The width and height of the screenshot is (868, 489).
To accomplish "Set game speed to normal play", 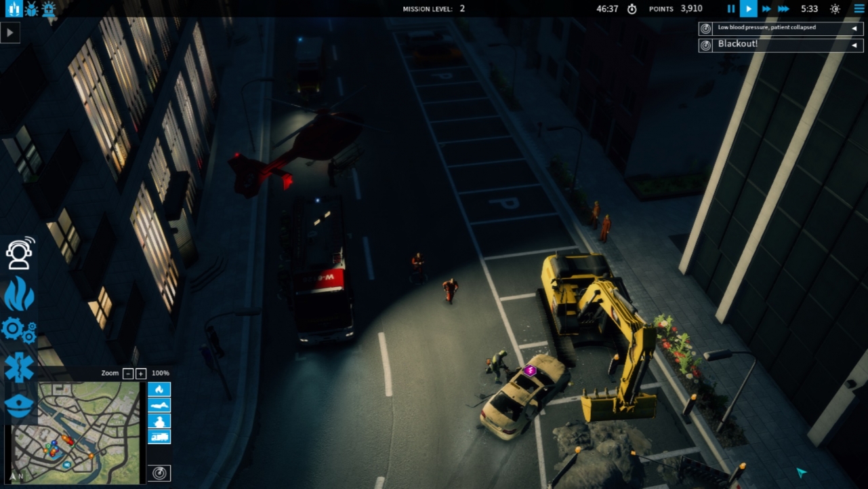I will coord(748,9).
